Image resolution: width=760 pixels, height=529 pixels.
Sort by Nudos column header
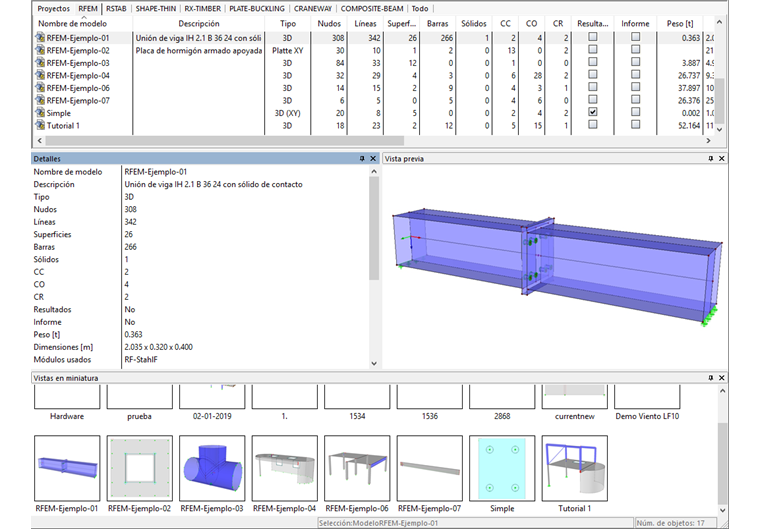(329, 23)
